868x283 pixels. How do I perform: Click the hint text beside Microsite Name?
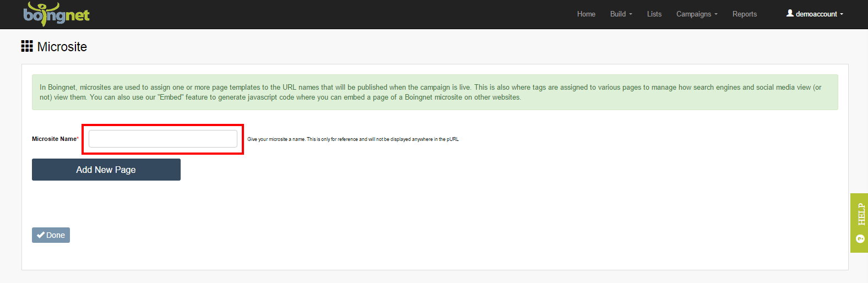353,139
